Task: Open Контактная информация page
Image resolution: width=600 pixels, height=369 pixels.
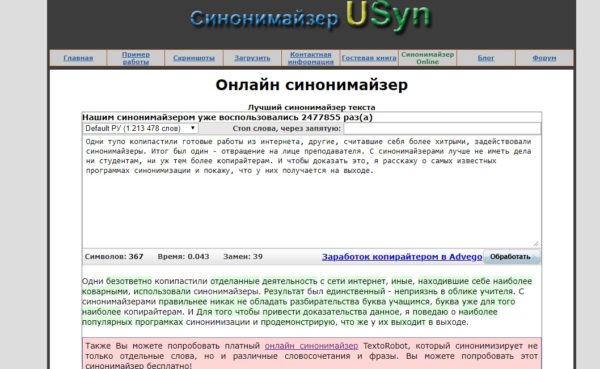Action: pyautogui.click(x=310, y=58)
